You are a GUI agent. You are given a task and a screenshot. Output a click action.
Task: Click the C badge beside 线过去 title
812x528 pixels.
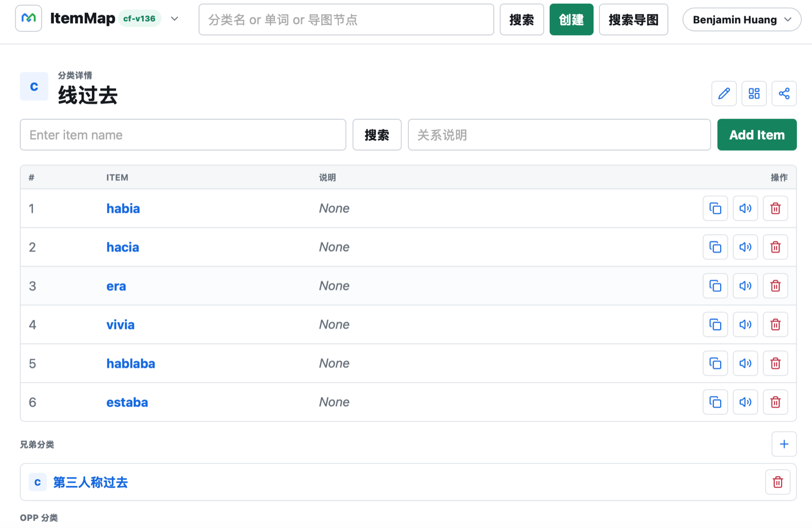tap(34, 86)
